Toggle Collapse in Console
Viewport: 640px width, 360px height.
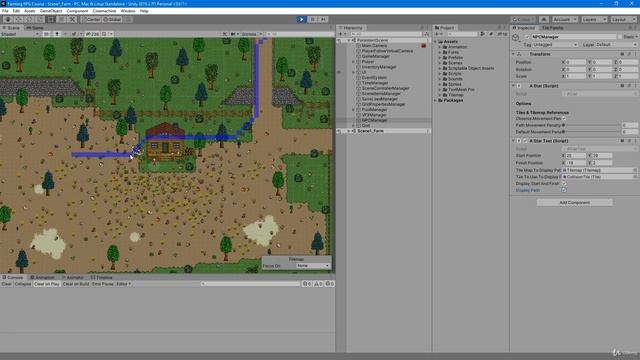click(x=23, y=284)
